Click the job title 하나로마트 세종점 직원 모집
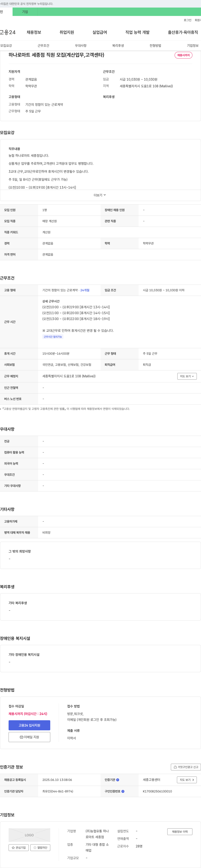This screenshot has height=868, width=201. (x=56, y=55)
